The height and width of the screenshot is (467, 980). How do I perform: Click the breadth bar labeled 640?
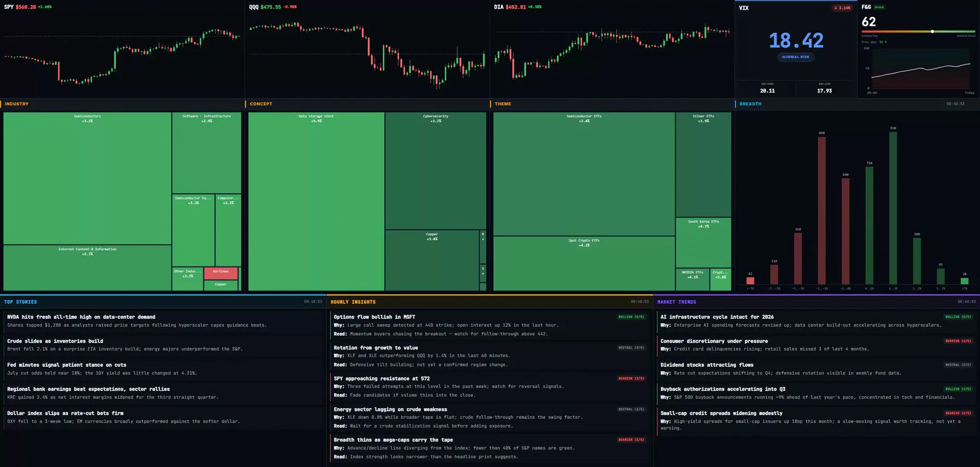pyautogui.click(x=846, y=231)
